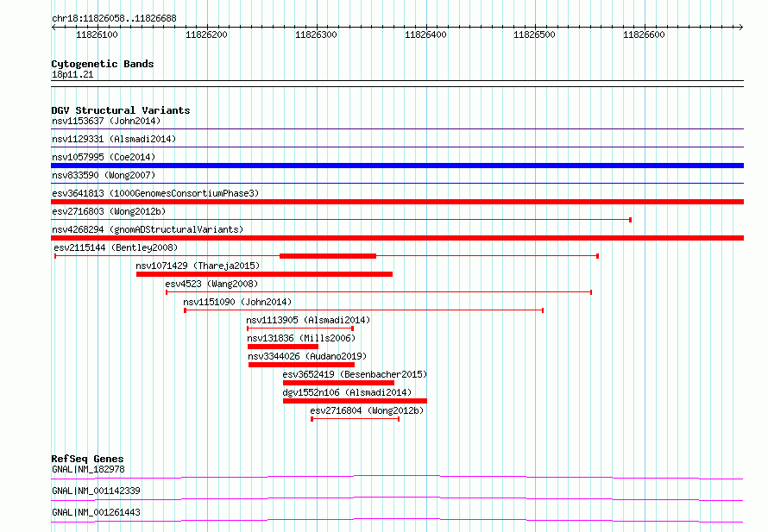Click the red esv3641813 variant bar
The width and height of the screenshot is (768, 532).
pos(397,202)
